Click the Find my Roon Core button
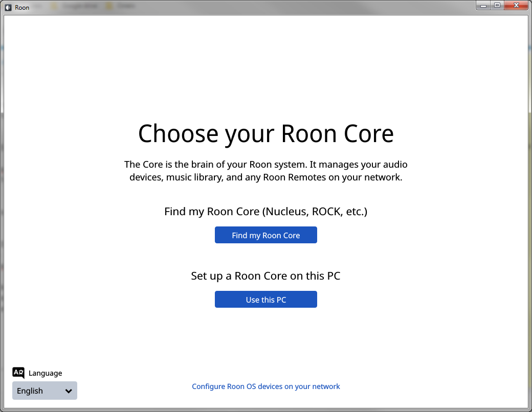Viewport: 532px width, 412px height. [265, 235]
